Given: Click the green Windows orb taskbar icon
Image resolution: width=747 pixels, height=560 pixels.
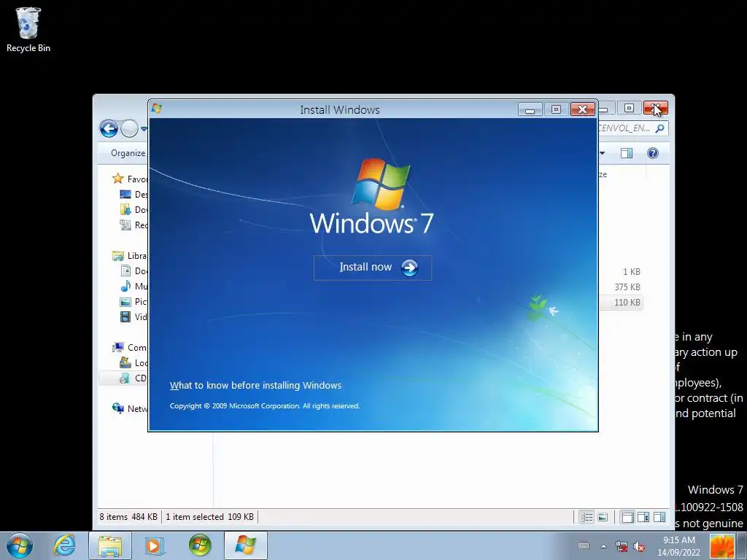Looking at the screenshot, I should (x=200, y=545).
